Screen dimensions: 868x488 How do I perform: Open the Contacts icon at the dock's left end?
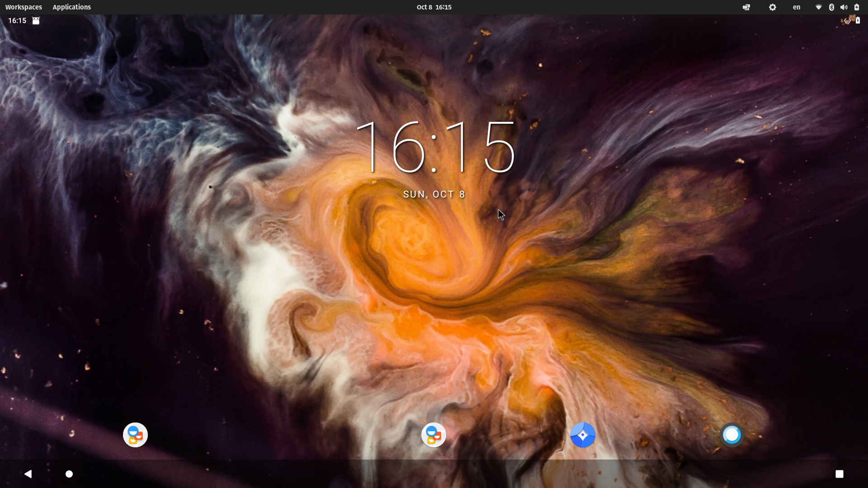(135, 435)
